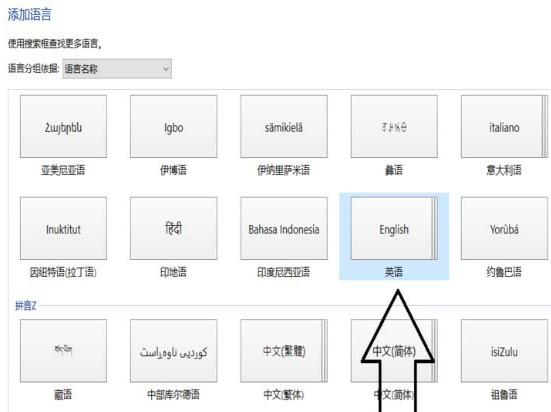Select the Hindi language tile (印地语)
Screen dimensions: 551x412
(174, 228)
